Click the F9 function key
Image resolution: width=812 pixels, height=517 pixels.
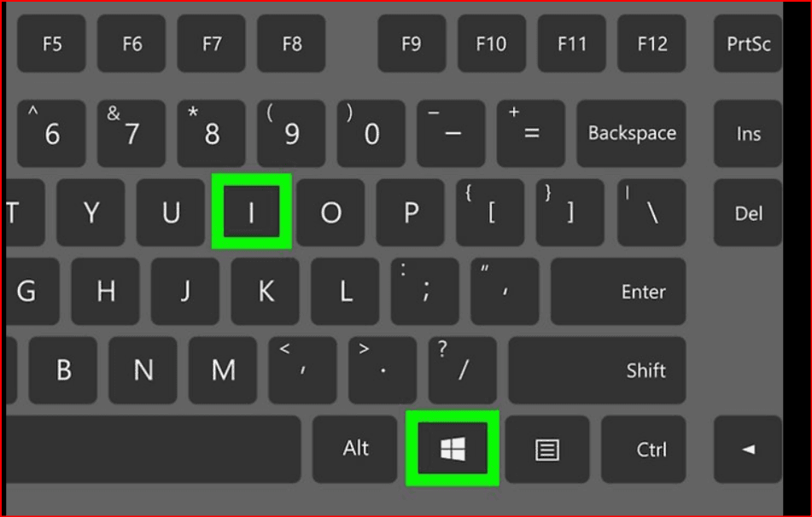pyautogui.click(x=412, y=44)
